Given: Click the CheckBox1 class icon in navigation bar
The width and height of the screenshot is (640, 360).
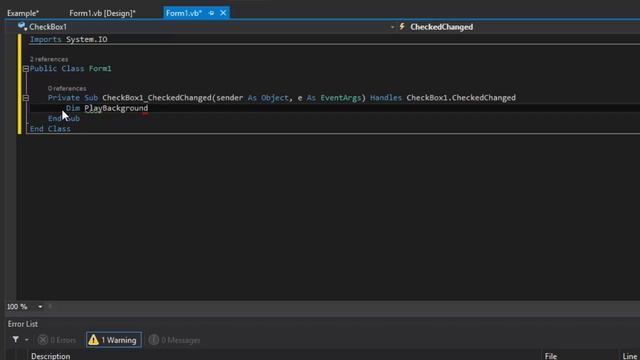Looking at the screenshot, I should tap(22, 27).
